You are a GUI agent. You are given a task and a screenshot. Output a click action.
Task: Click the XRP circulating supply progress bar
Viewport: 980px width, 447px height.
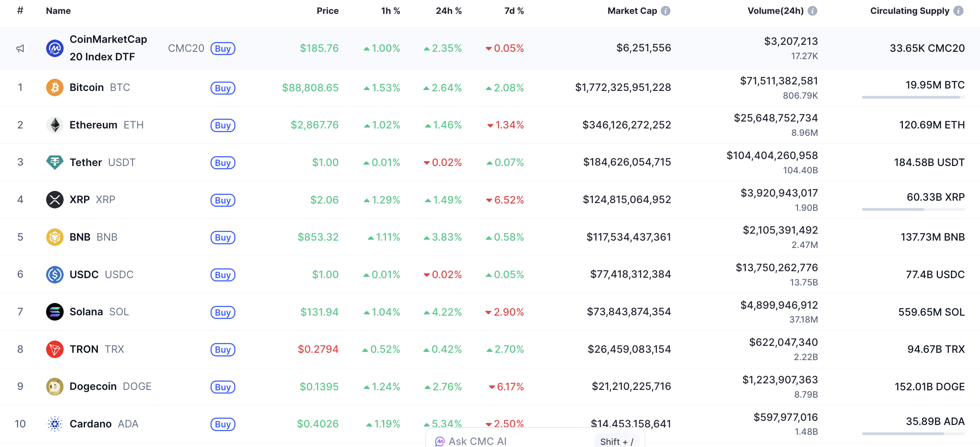click(913, 209)
